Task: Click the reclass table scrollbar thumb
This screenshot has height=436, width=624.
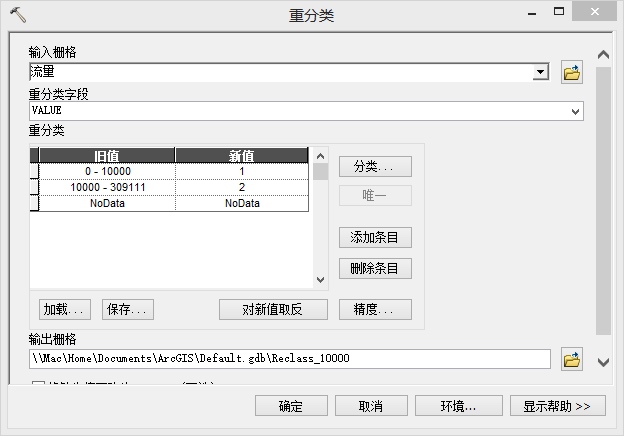Action: (x=320, y=172)
